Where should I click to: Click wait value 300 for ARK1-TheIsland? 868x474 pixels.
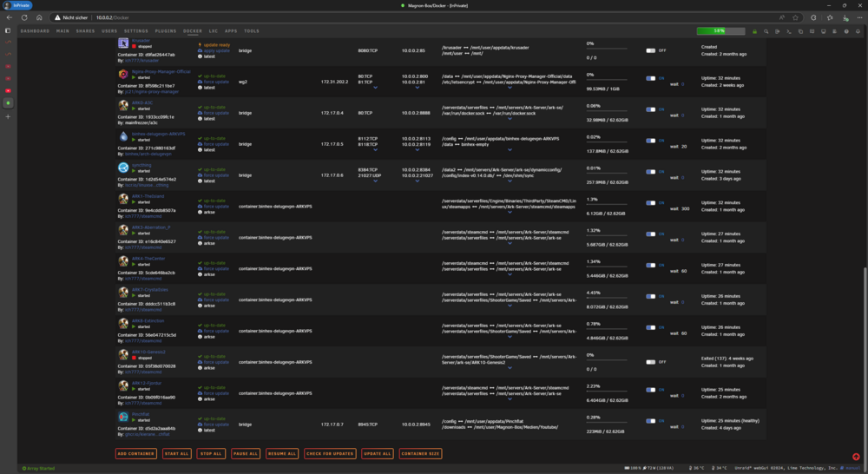[x=686, y=208]
